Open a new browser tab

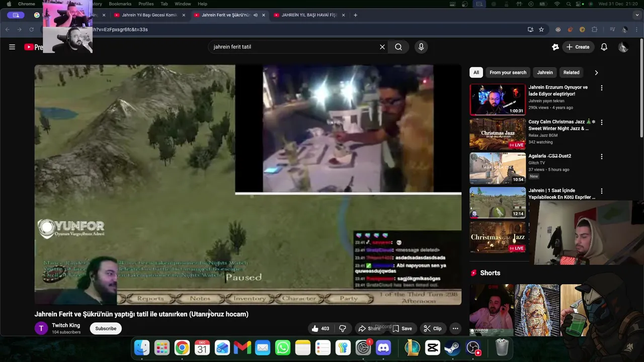(x=355, y=15)
